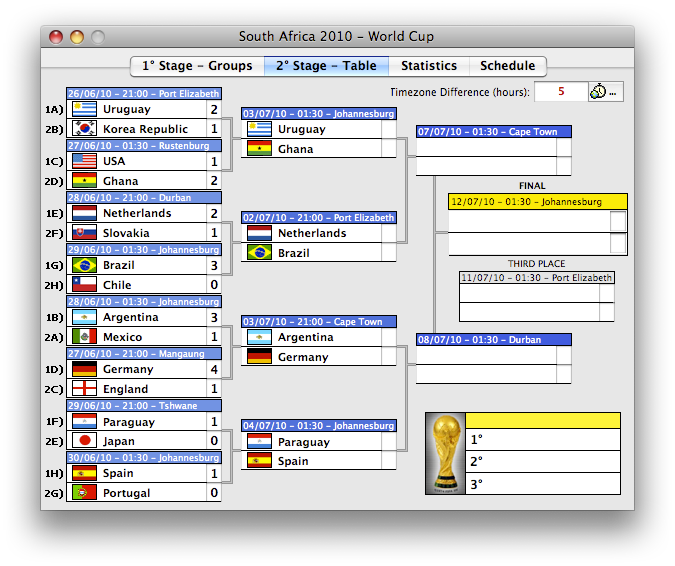This screenshot has height=566, width=675.
Task: Click Chile's score 0 cell
Action: (214, 285)
